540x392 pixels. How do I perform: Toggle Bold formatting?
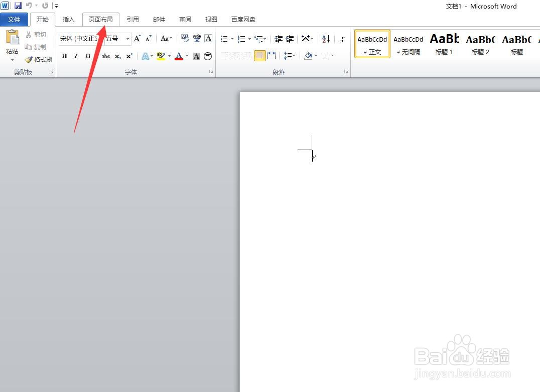pos(64,56)
